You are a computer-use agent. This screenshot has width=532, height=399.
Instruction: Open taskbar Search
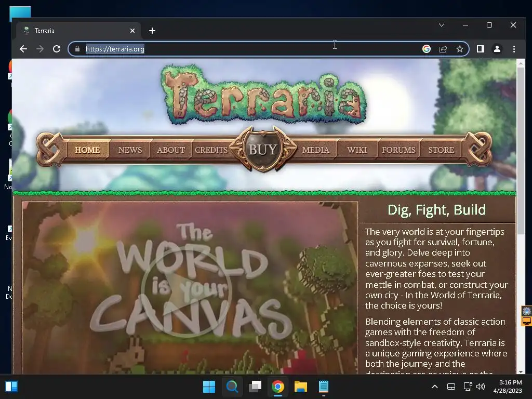(x=232, y=387)
